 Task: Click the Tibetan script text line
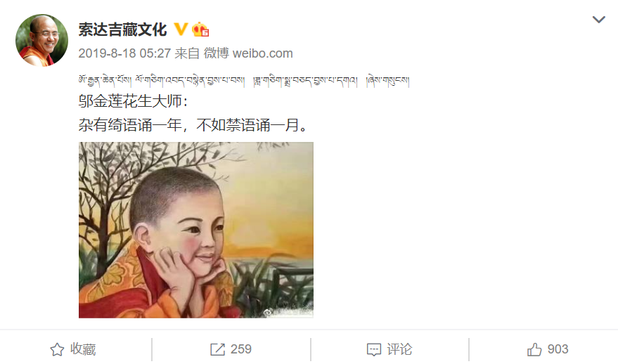(244, 80)
